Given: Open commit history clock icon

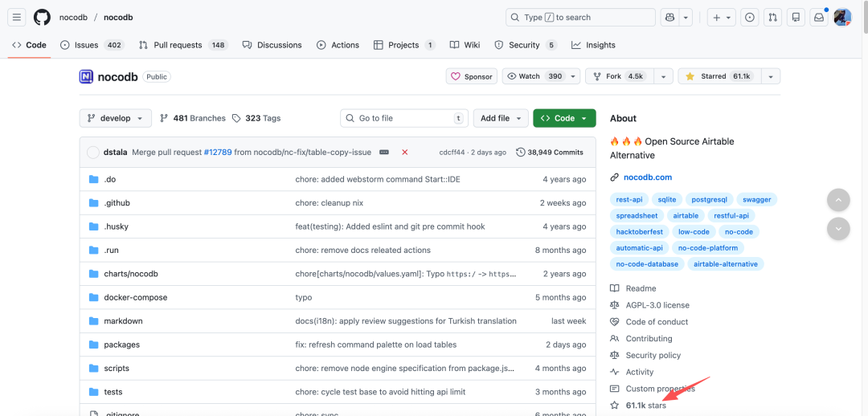Looking at the screenshot, I should coord(520,152).
